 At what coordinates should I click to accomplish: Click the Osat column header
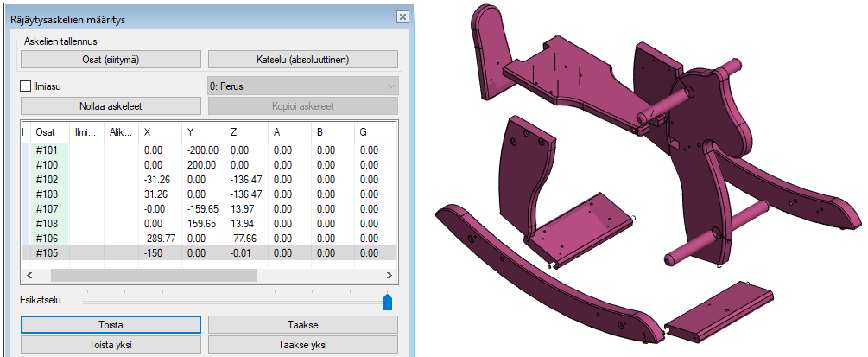[45, 131]
